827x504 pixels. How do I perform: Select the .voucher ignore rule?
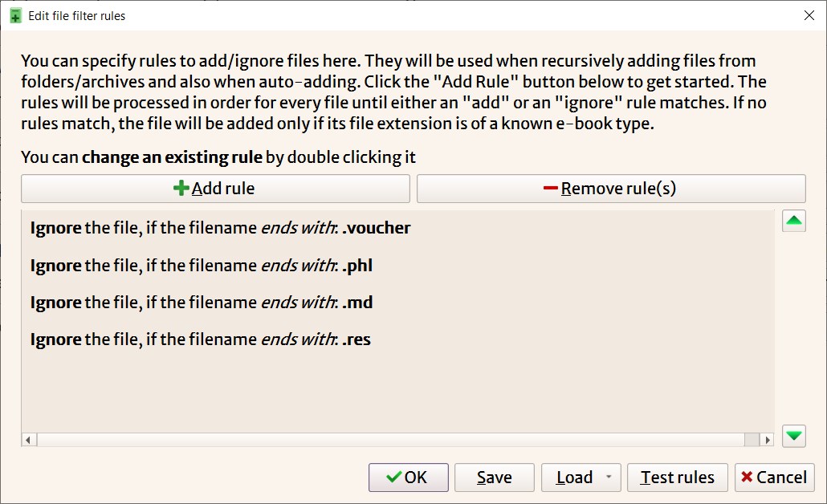[x=221, y=228]
